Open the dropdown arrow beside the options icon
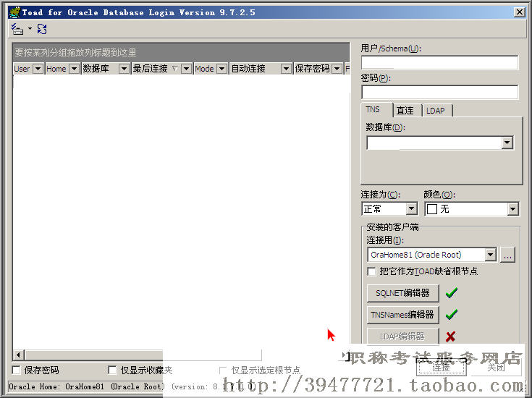 tap(30, 29)
